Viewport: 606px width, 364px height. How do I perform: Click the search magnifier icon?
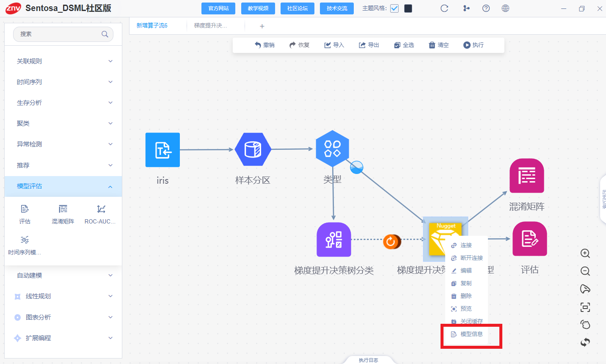[x=105, y=34]
